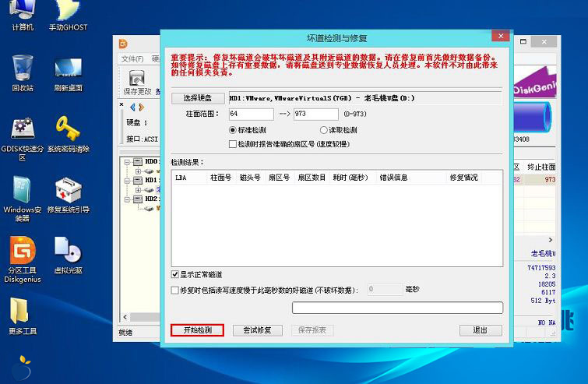Click the 扇区号 column header
The height and width of the screenshot is (384, 588).
280,178
